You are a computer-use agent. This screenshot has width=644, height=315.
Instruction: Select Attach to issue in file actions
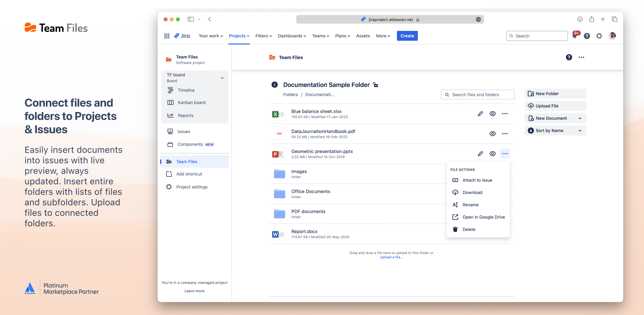pos(478,180)
